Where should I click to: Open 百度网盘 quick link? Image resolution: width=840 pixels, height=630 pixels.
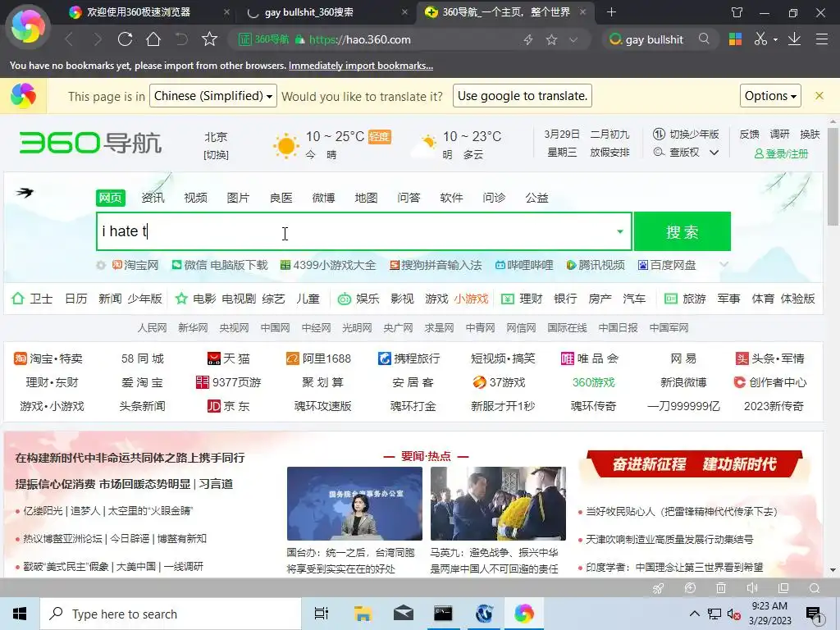coord(667,265)
